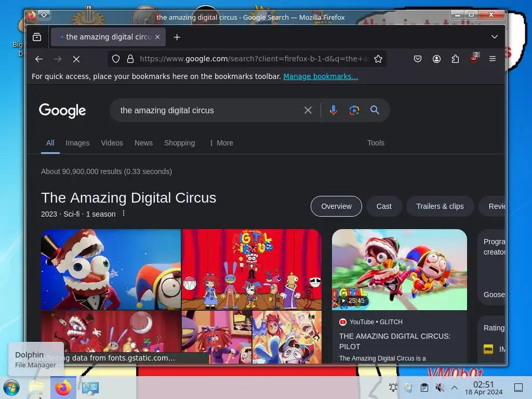Expand the More search filters menu
532x399 pixels.
click(221, 143)
